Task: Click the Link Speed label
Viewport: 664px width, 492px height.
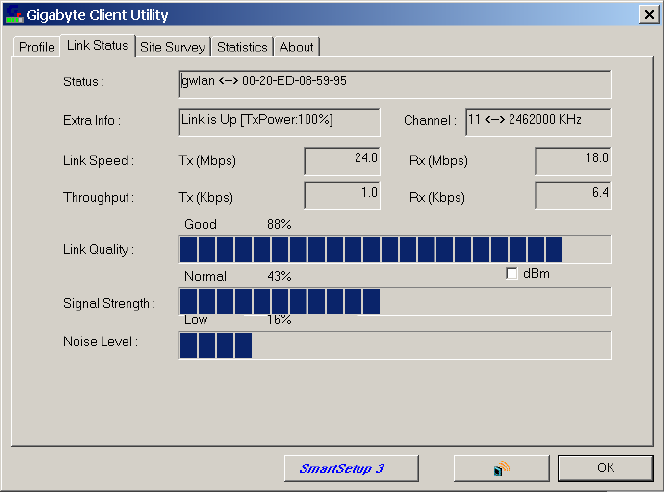Action: pos(98,160)
